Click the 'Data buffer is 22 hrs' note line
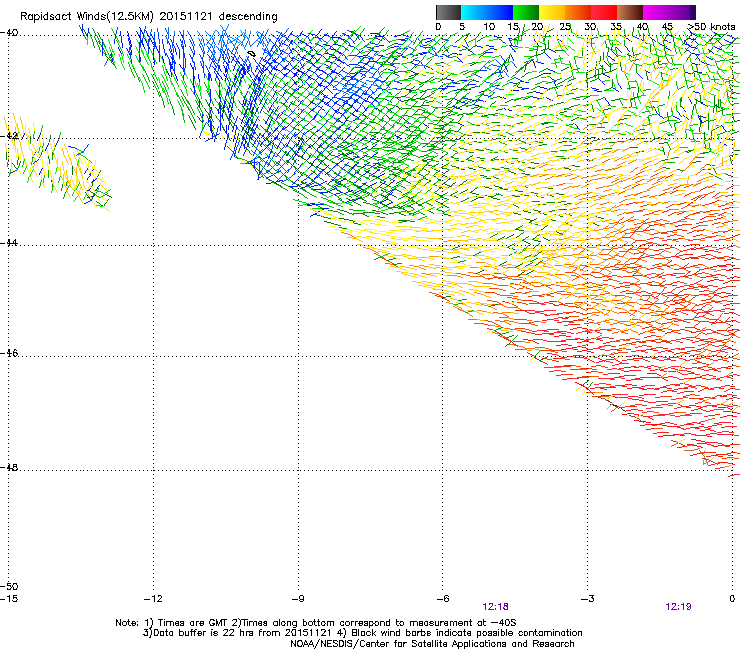 362,633
